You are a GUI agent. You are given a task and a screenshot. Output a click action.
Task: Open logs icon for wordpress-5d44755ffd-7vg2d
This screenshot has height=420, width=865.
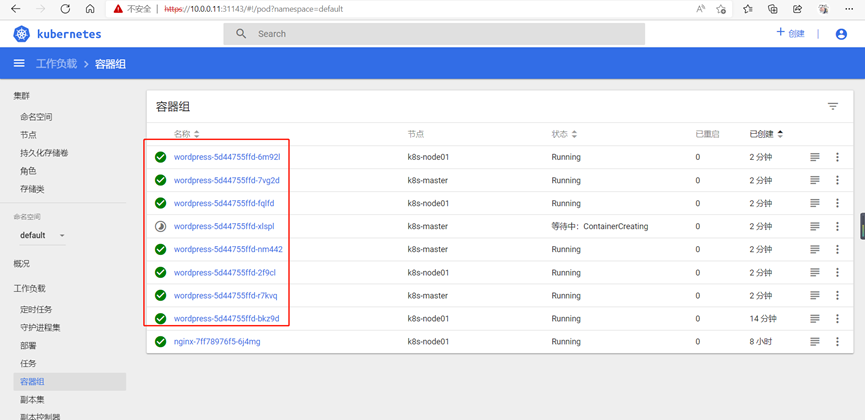click(x=815, y=180)
